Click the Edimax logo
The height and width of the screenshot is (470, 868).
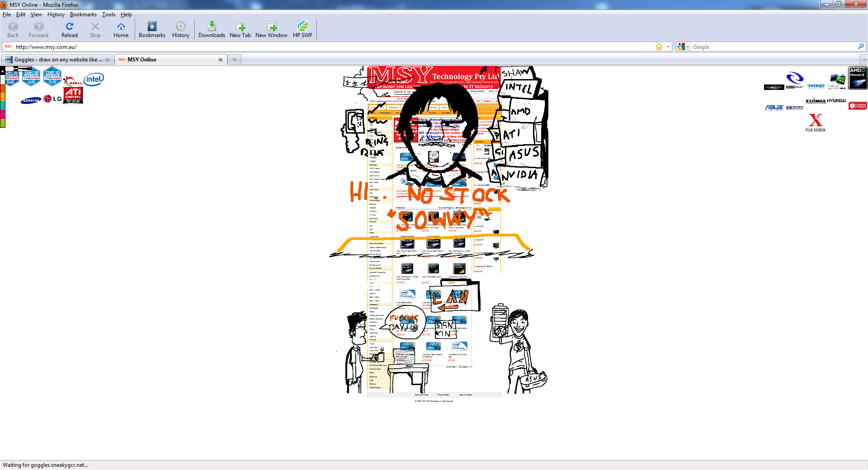click(x=816, y=101)
